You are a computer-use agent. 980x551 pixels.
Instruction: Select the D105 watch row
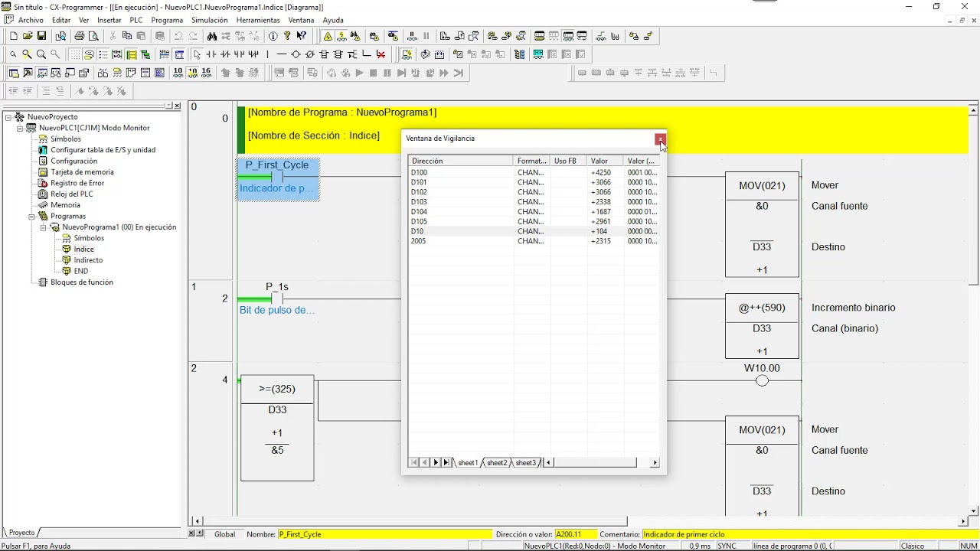(x=534, y=222)
